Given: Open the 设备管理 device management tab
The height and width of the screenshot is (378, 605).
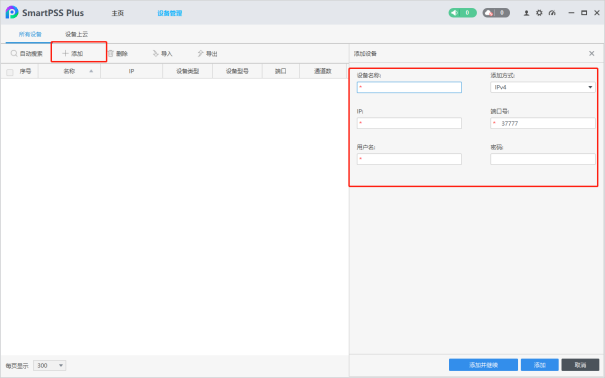Looking at the screenshot, I should click(x=169, y=13).
